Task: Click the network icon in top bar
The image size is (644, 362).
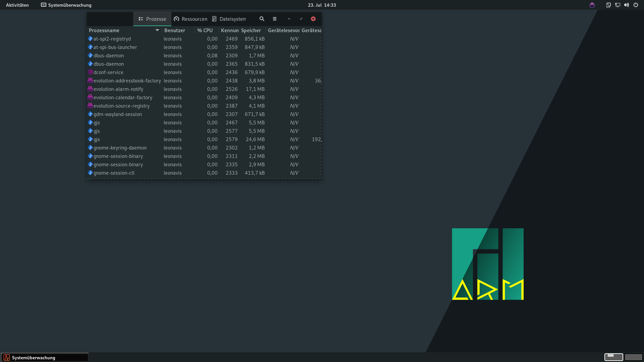Action: 618,5
